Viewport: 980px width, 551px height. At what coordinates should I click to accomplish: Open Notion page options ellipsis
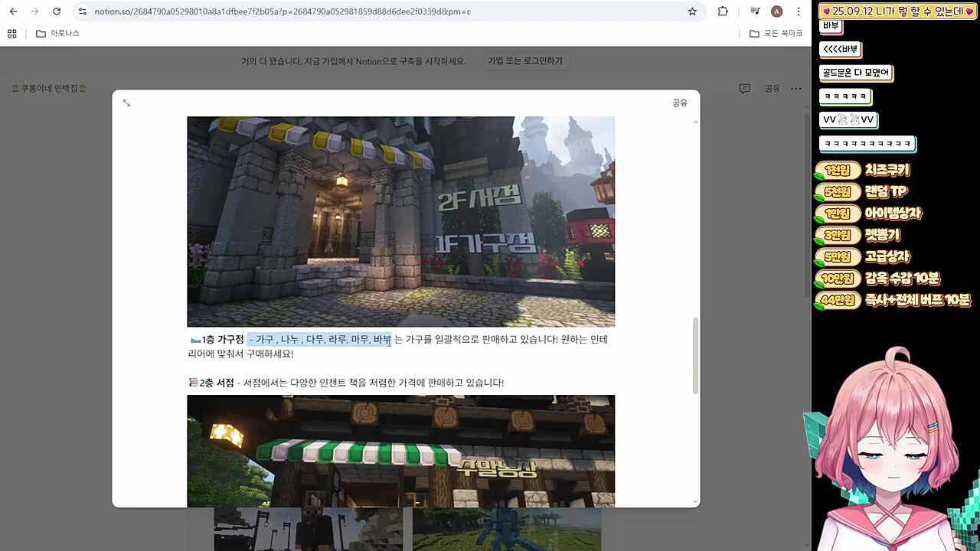tap(796, 89)
